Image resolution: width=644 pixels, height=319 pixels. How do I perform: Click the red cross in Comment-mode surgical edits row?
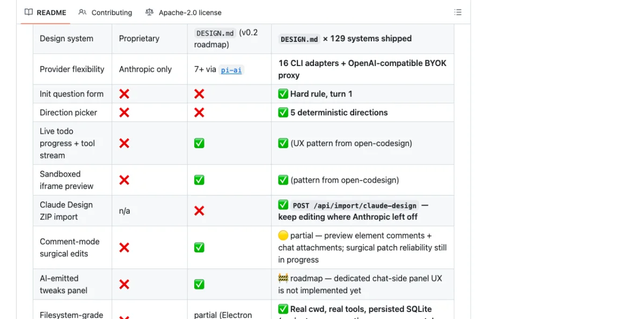pyautogui.click(x=124, y=248)
